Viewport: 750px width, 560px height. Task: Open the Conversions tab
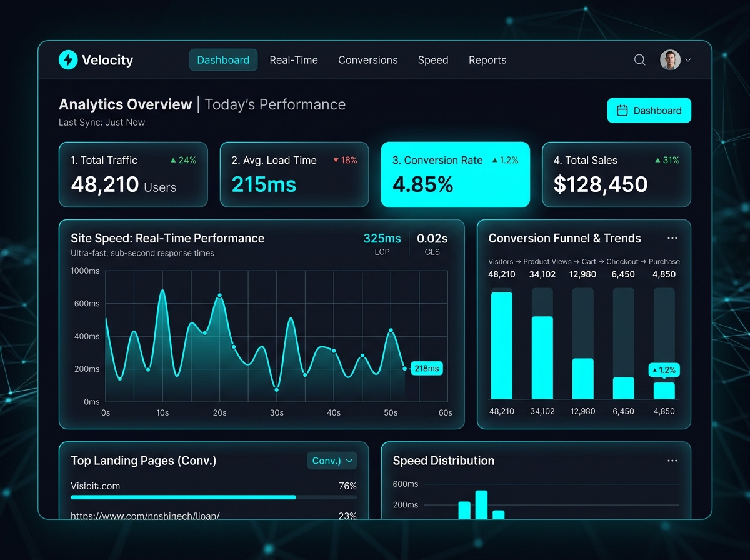pyautogui.click(x=368, y=60)
